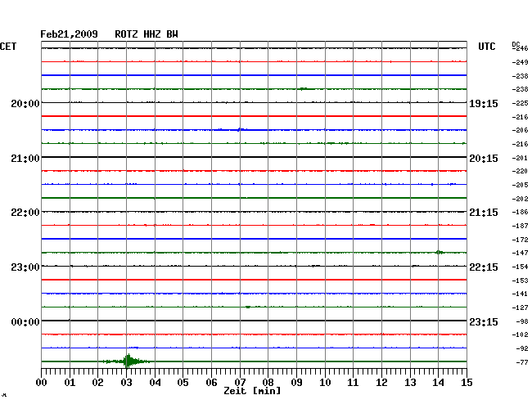Viewport: 532px width, 404px height.
Task: Click the DC offset value -220
Action: click(520, 171)
